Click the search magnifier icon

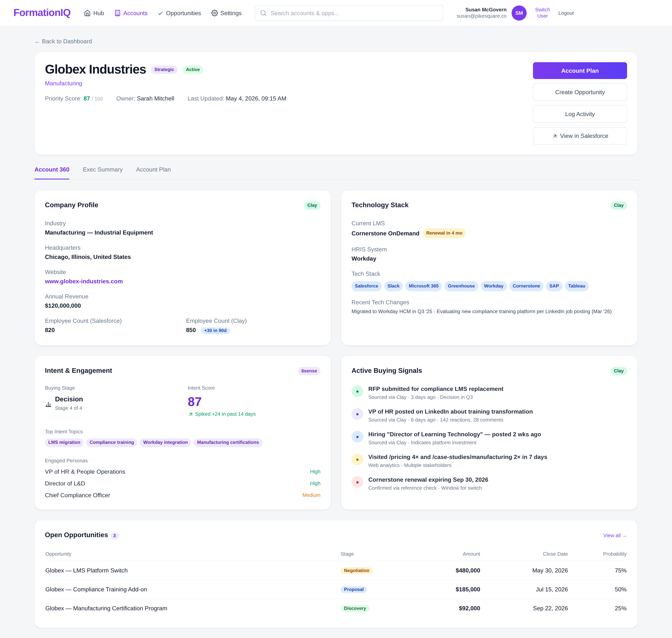263,13
